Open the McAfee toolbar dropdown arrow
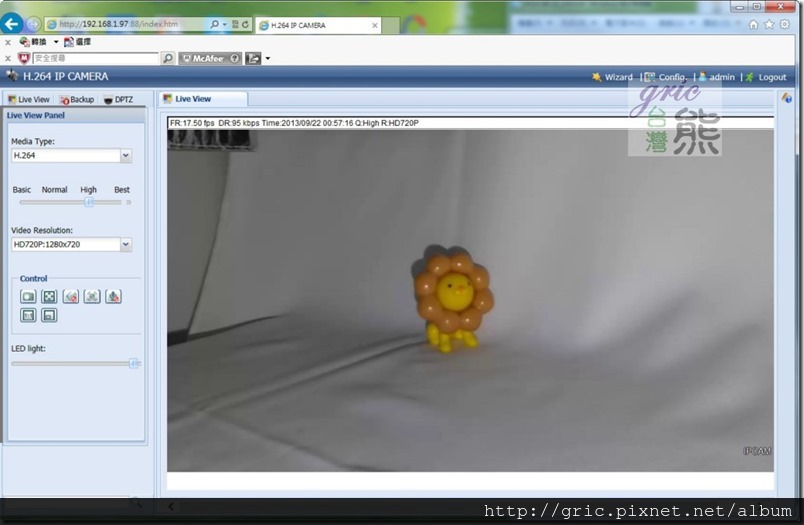804x525 pixels. [x=268, y=58]
